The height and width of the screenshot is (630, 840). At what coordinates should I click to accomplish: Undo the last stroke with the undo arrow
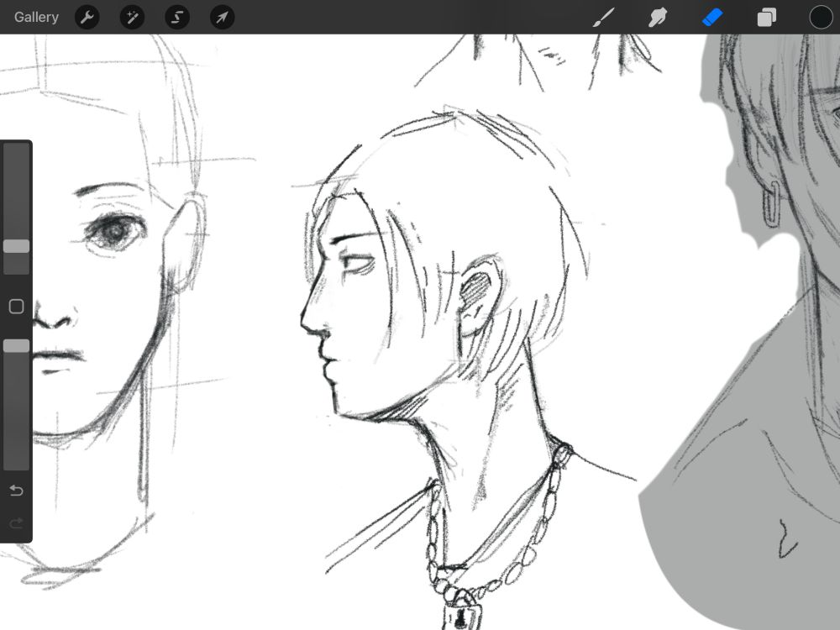click(16, 491)
